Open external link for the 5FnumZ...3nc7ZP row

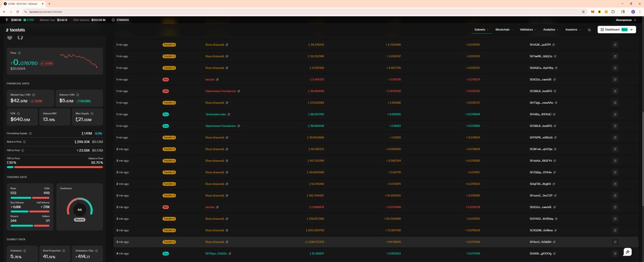(615, 195)
